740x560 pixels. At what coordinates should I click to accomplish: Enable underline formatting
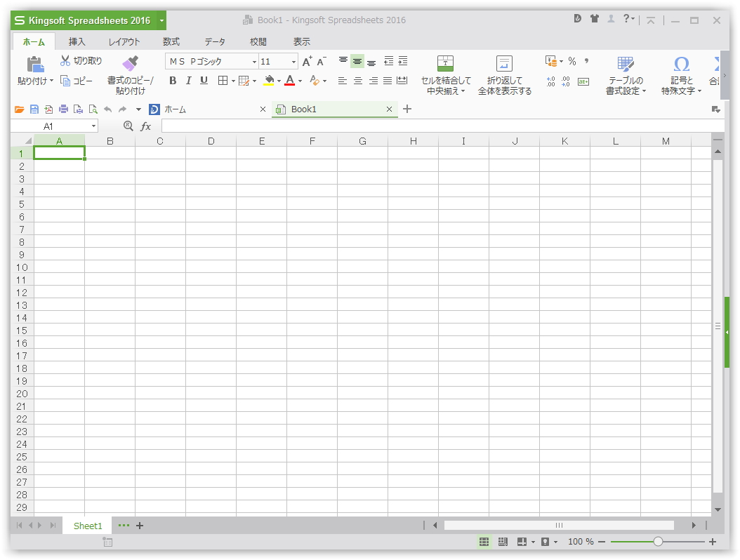click(x=203, y=81)
